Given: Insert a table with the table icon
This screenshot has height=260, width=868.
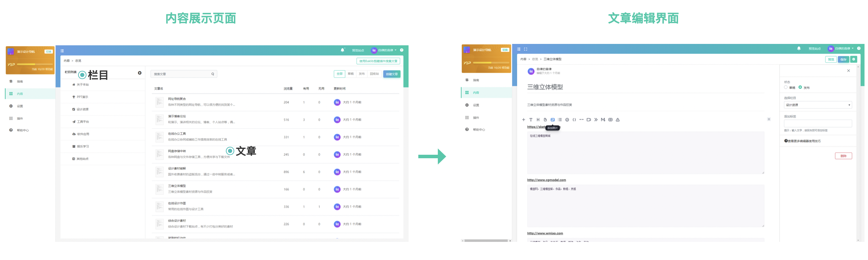Looking at the screenshot, I should coord(610,120).
